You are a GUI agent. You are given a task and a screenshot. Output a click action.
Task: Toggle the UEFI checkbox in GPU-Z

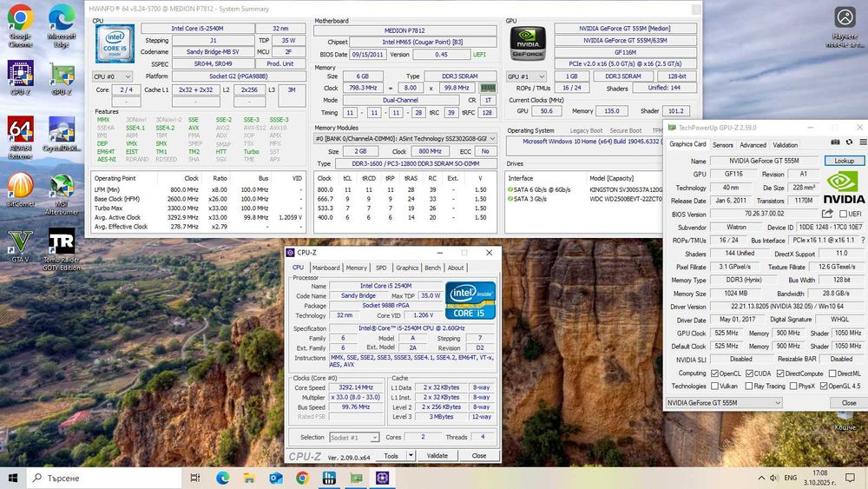point(843,214)
